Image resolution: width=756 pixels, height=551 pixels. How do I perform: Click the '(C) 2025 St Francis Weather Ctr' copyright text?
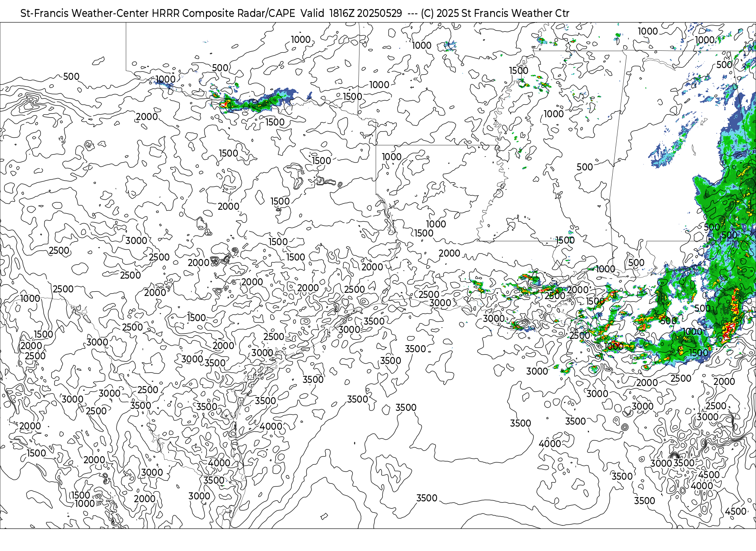[x=495, y=13]
